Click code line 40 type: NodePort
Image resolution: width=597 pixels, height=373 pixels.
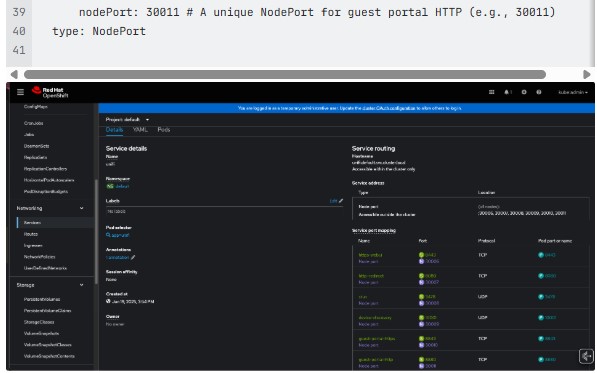pos(99,31)
